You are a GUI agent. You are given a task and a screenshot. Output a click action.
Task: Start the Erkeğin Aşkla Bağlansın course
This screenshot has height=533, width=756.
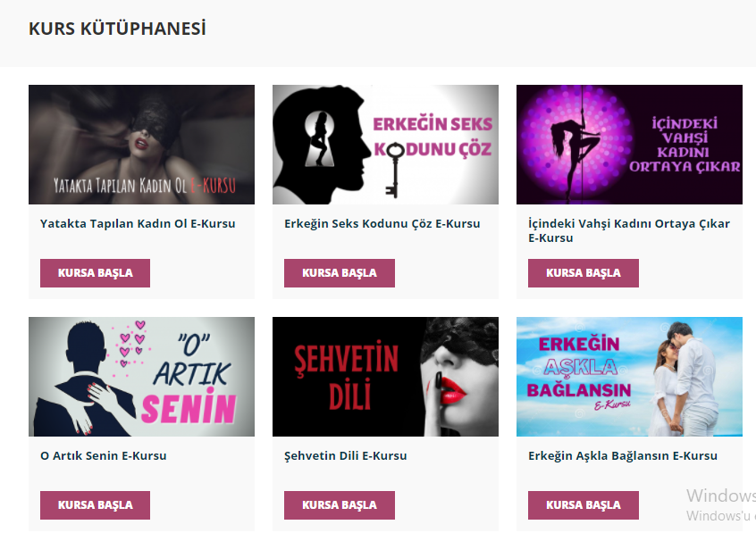(x=584, y=505)
